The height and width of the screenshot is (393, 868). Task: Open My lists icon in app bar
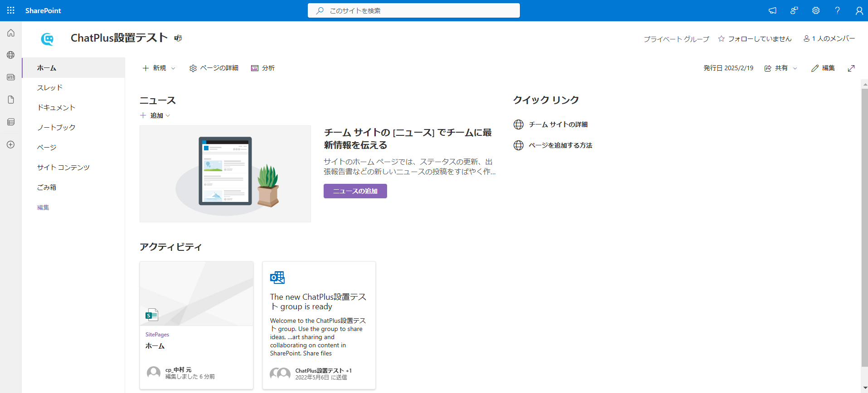tap(11, 122)
